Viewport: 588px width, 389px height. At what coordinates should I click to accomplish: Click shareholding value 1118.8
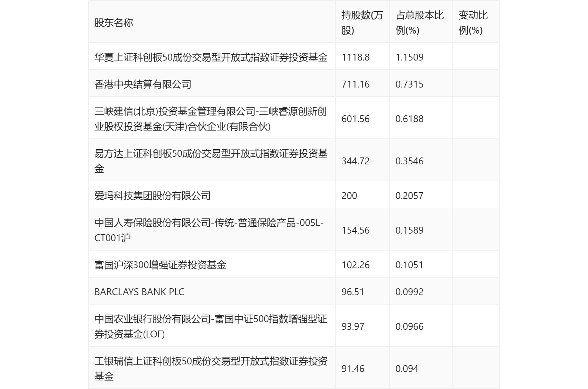(x=356, y=57)
